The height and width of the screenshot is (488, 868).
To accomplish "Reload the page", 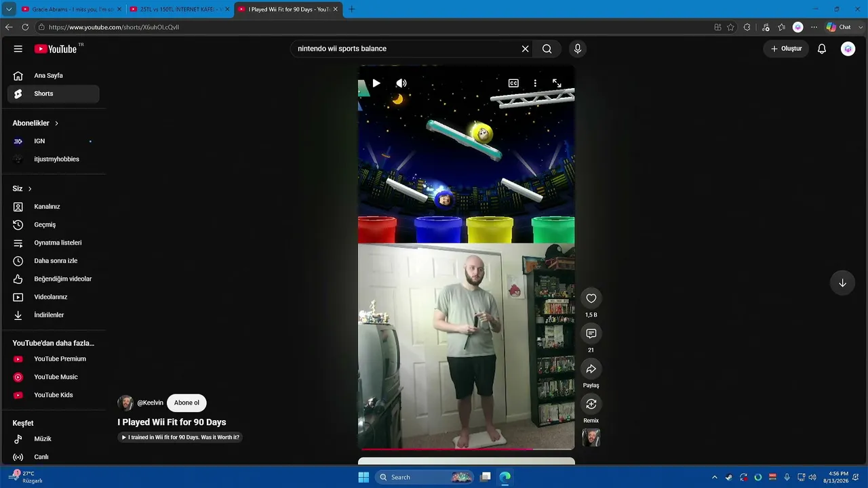I will tap(25, 27).
